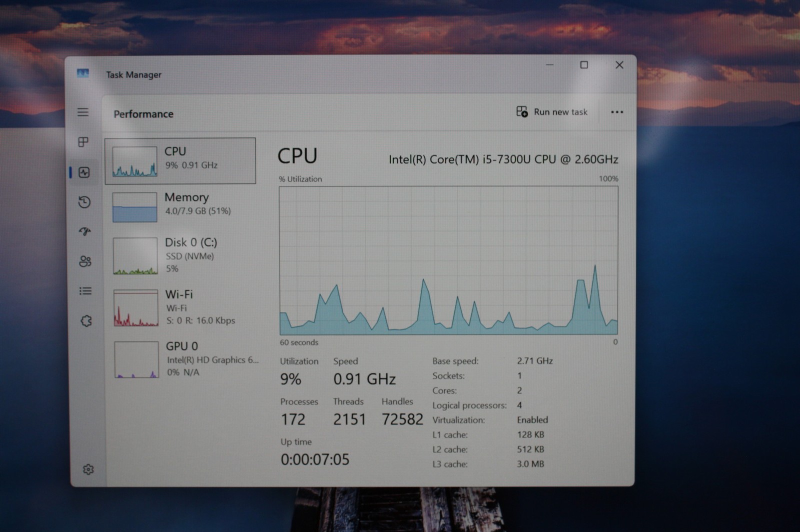800x532 pixels.
Task: Click the Sockets label
Action: click(x=448, y=375)
